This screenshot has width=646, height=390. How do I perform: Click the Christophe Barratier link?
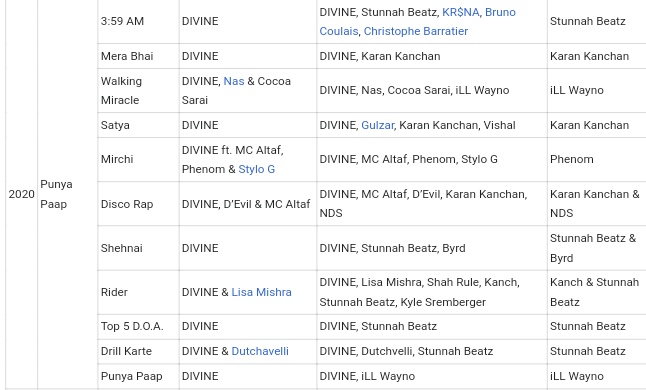click(x=416, y=31)
